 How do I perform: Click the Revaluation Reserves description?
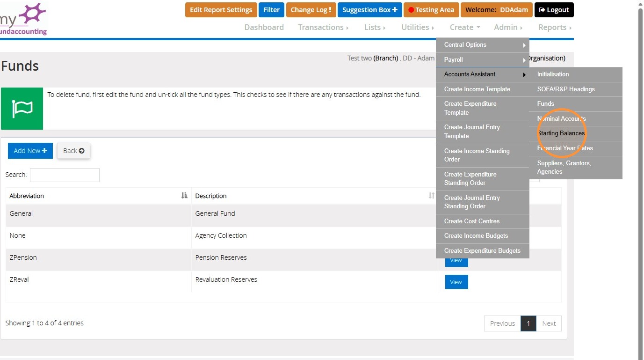(x=226, y=279)
